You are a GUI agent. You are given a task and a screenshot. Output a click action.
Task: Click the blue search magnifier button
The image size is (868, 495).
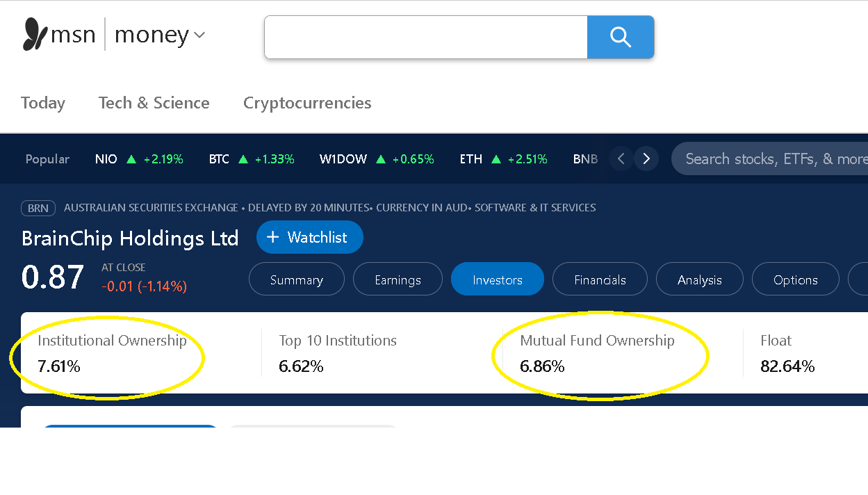pos(620,37)
